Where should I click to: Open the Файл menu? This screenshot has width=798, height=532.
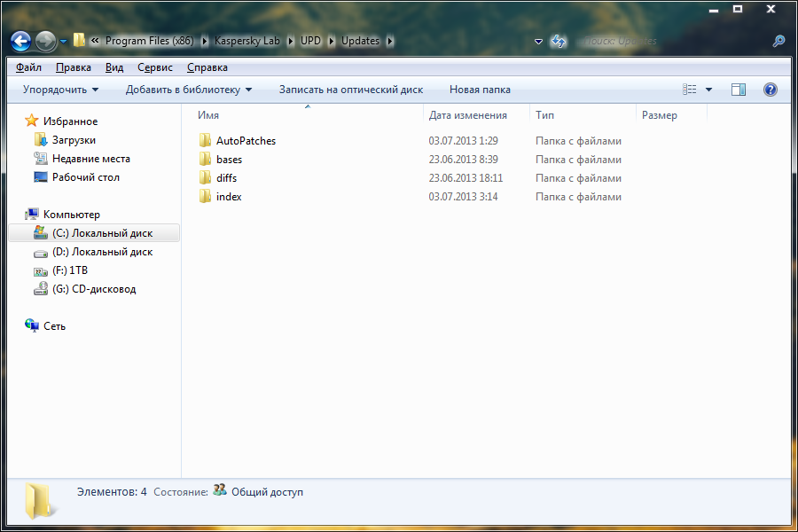coord(28,67)
